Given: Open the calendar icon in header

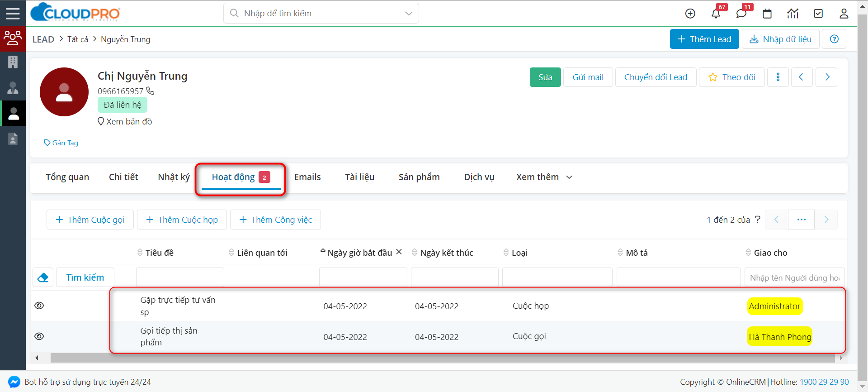Looking at the screenshot, I should tap(767, 14).
